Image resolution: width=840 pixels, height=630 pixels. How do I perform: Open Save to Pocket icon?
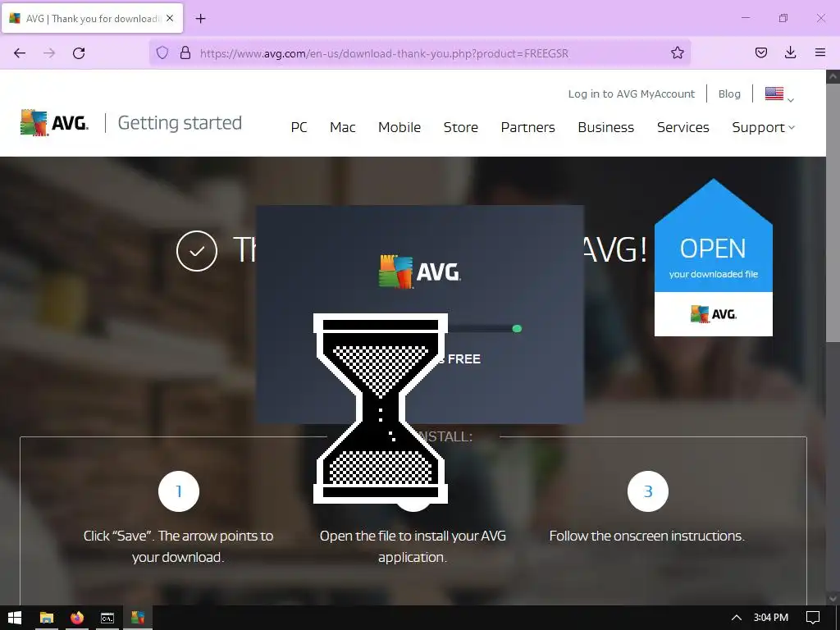(x=760, y=52)
